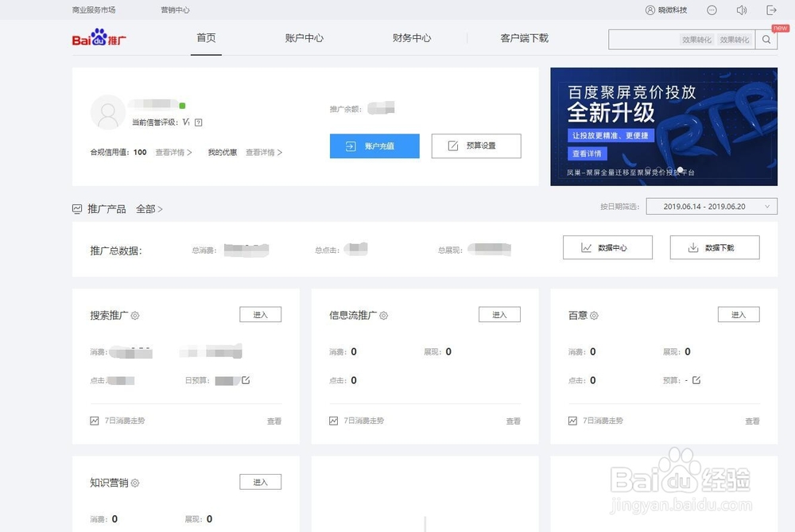Open settings gear next to 搜索推广
Screen dimensions: 795x532
click(x=135, y=316)
